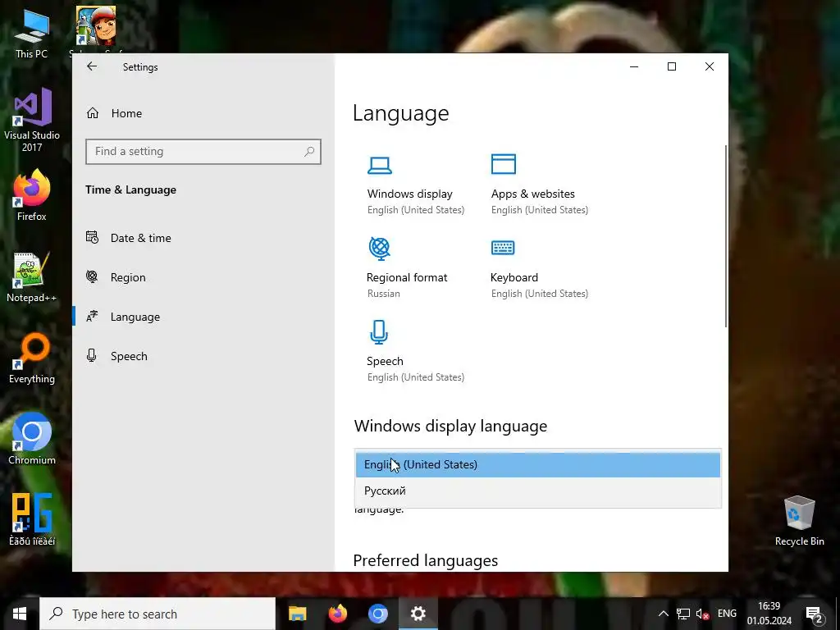Screen dimensions: 840x630
Task: Click the Speech microphone icon tile
Action: pyautogui.click(x=379, y=331)
